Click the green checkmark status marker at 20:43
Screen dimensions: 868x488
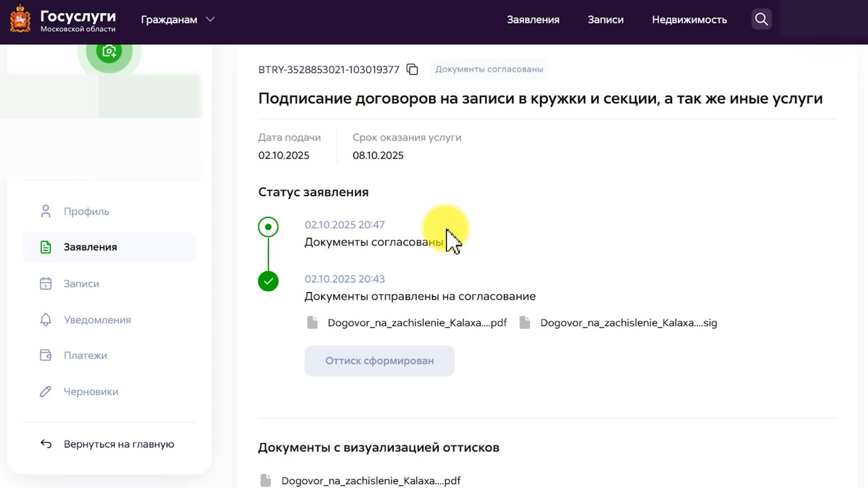268,281
